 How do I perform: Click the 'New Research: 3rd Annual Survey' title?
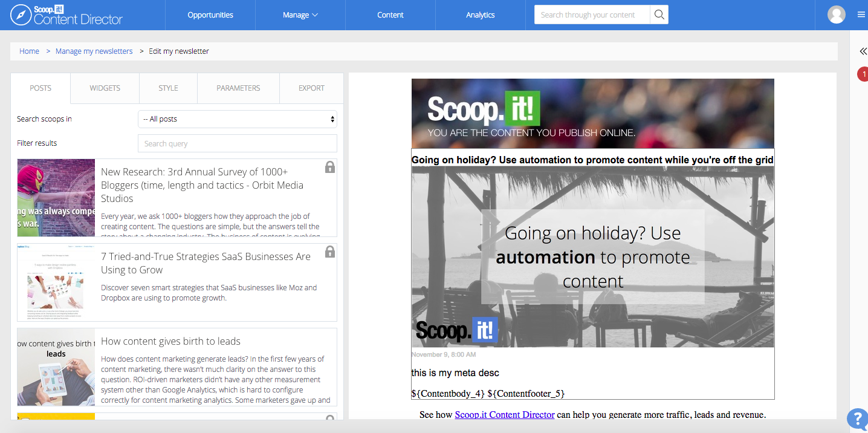pos(202,185)
